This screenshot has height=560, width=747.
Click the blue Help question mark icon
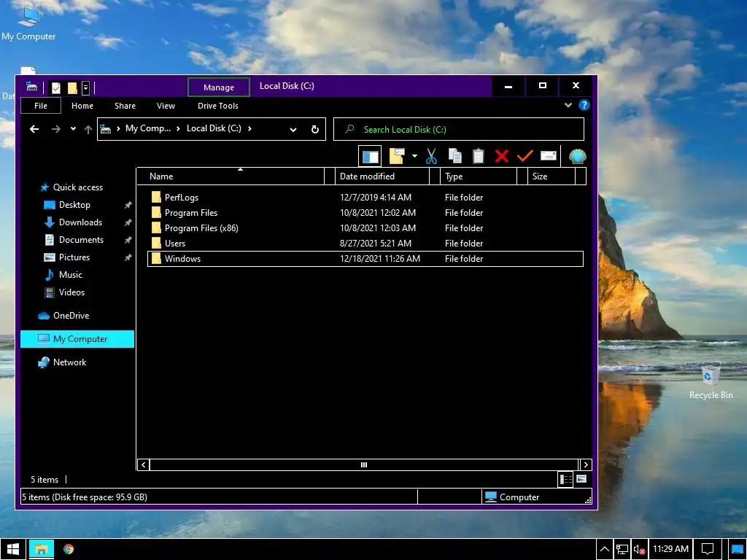pyautogui.click(x=584, y=105)
